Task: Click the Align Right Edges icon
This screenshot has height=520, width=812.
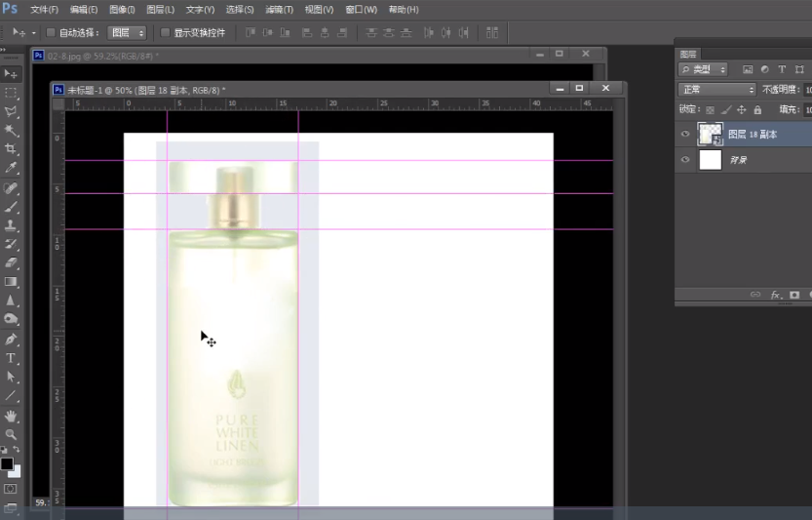Action: click(x=342, y=32)
